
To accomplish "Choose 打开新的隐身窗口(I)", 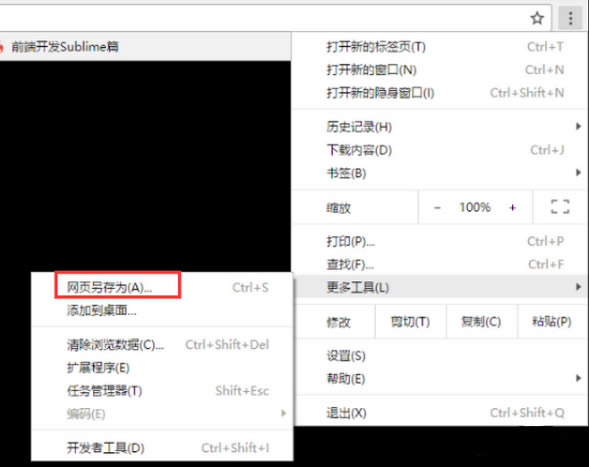I will pyautogui.click(x=438, y=92).
